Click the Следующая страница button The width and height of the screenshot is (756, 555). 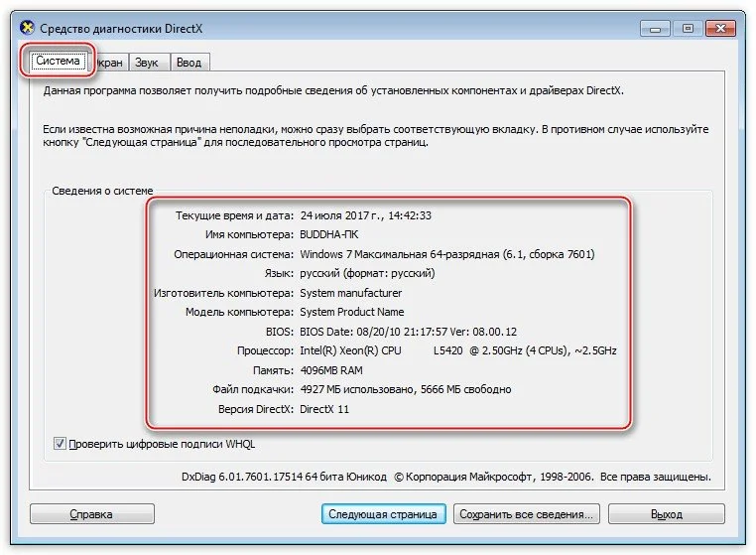click(x=383, y=514)
